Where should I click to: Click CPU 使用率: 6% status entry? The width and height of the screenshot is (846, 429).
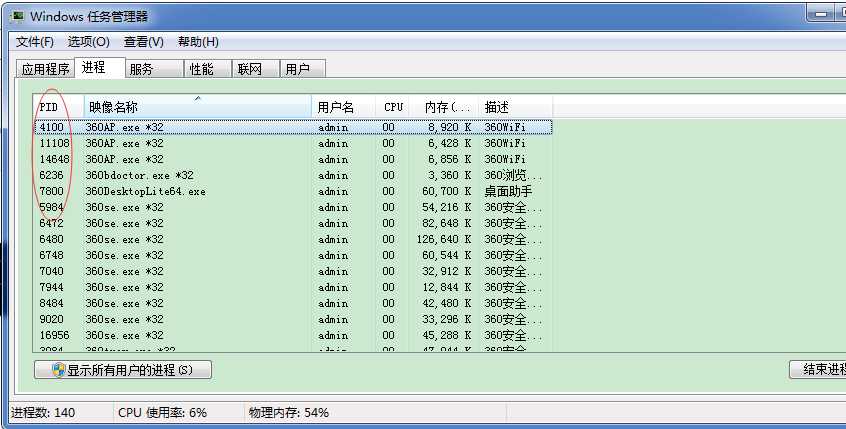[162, 413]
